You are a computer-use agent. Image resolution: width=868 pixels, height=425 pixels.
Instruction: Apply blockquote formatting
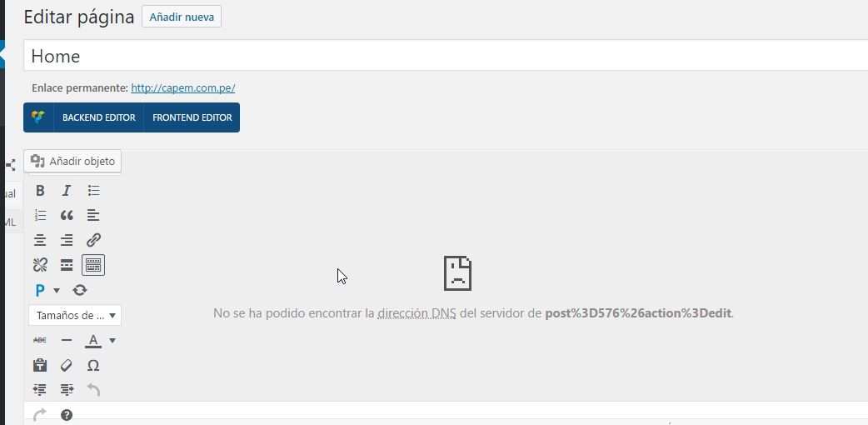(x=67, y=215)
